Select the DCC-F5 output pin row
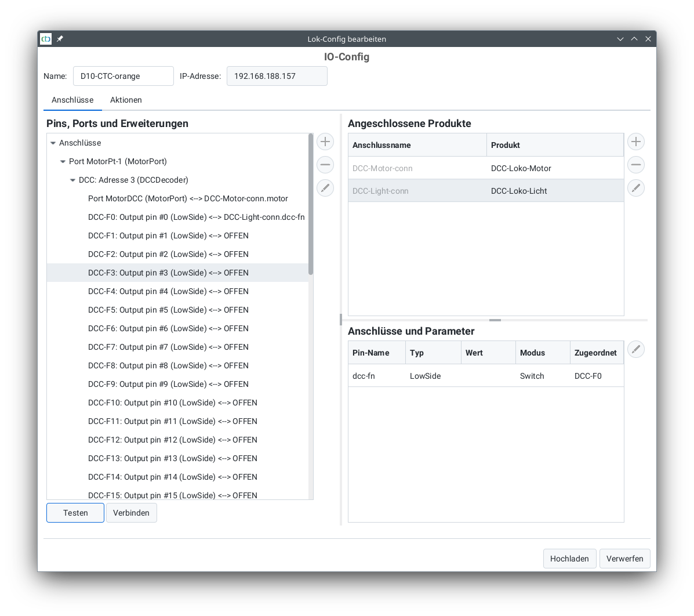The width and height of the screenshot is (694, 616). pyautogui.click(x=168, y=310)
